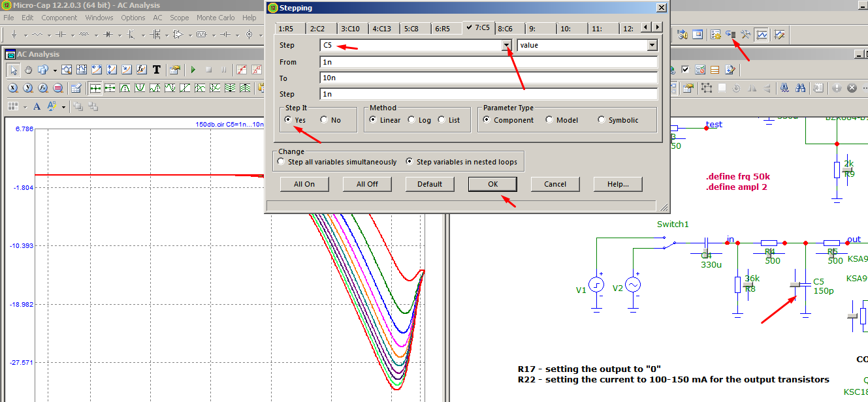Click the Valley cursor function icon
Viewport: 868px width, 402px height.
(x=140, y=87)
